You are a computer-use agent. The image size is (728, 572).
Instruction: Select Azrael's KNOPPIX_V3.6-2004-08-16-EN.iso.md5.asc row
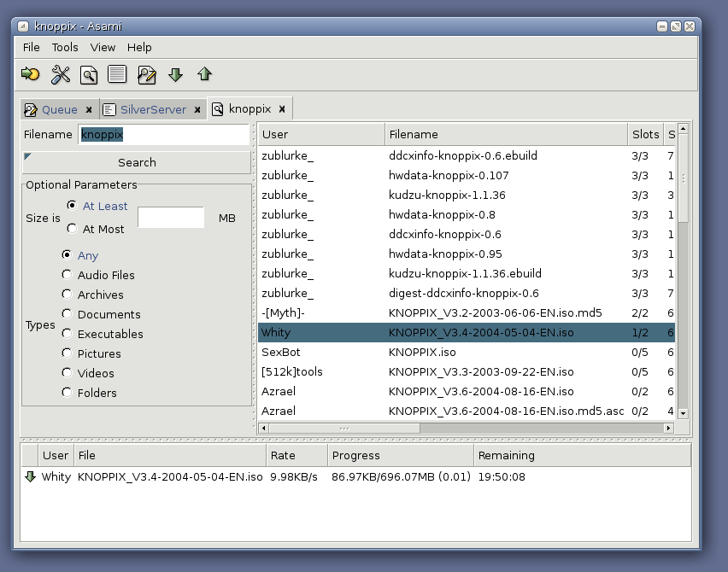(x=467, y=411)
